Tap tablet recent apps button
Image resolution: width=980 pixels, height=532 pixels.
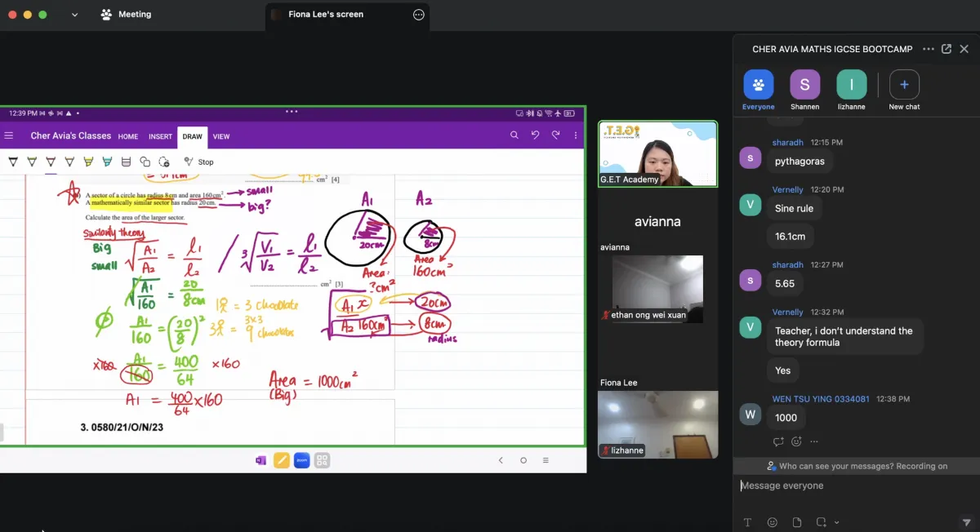pyautogui.click(x=546, y=460)
